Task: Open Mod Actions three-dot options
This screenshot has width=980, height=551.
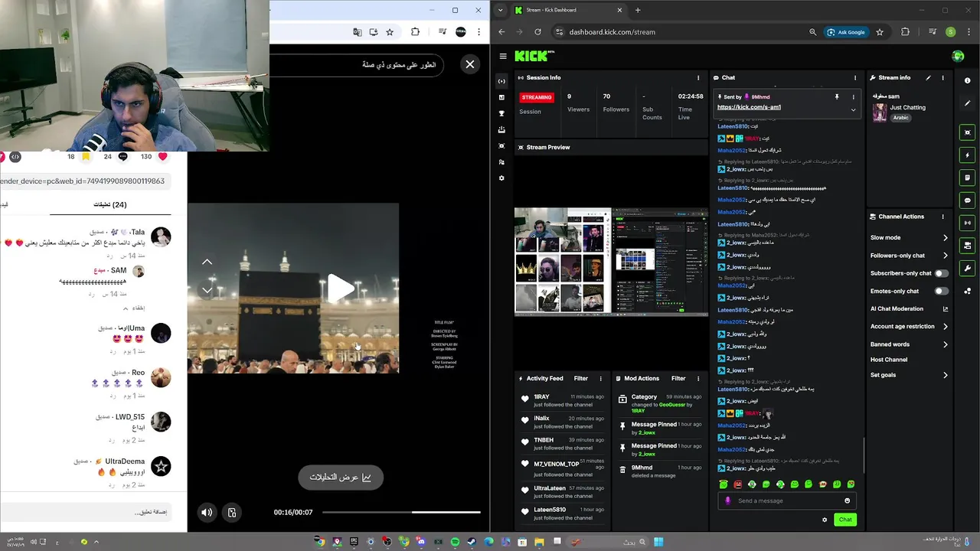Action: tap(698, 378)
